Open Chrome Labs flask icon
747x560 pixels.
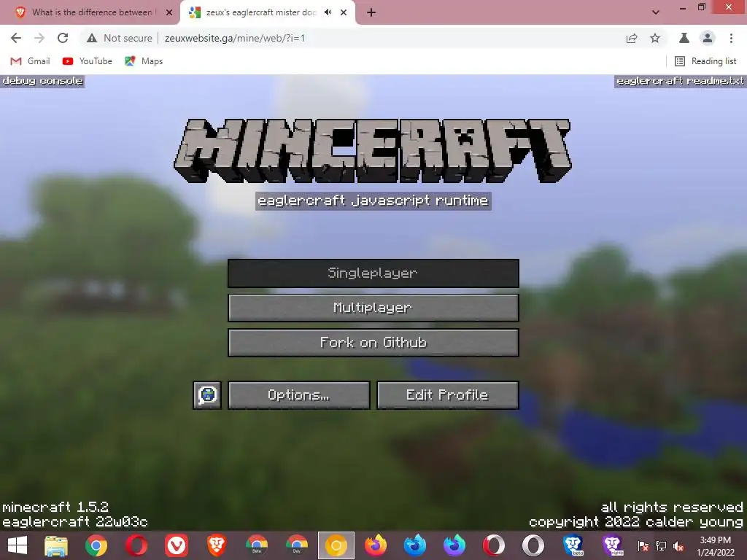point(684,38)
